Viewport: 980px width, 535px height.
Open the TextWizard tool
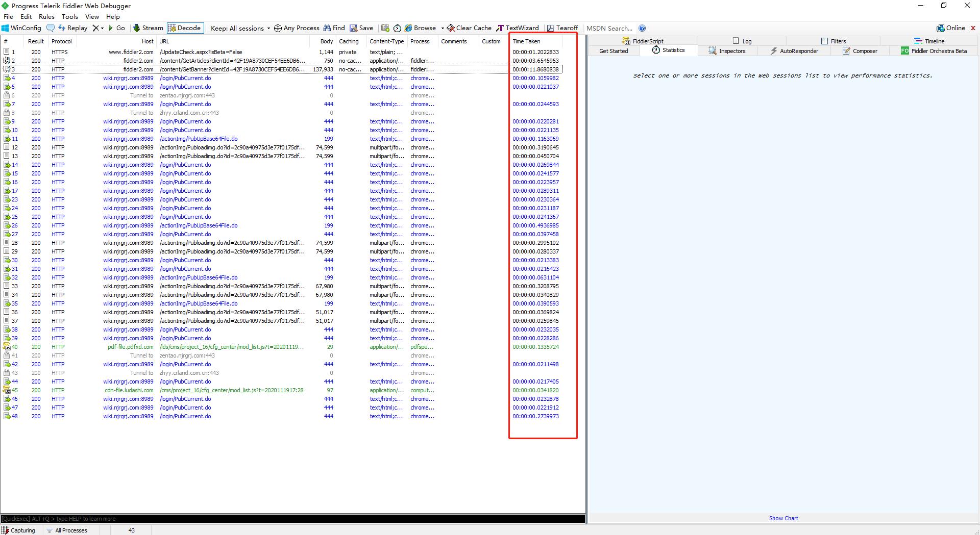518,28
